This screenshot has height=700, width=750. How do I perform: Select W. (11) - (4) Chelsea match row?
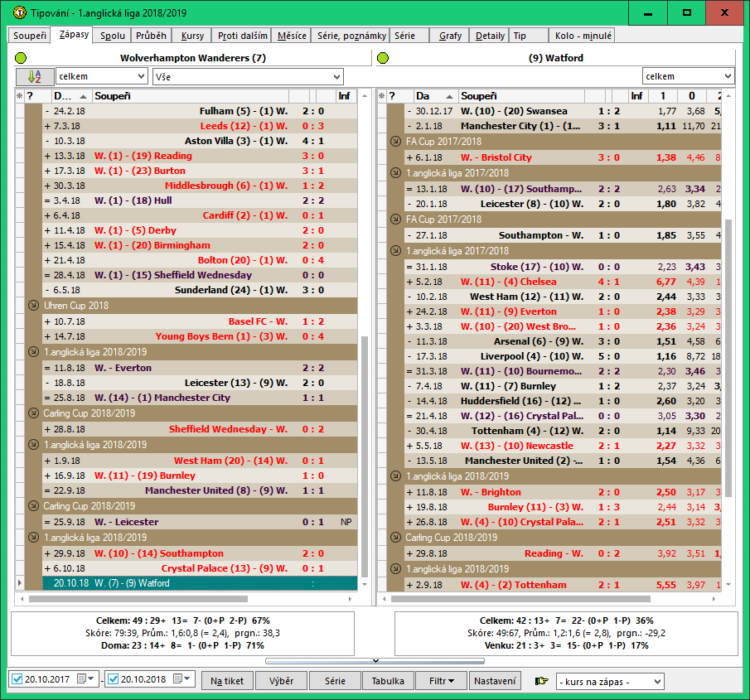click(x=563, y=282)
